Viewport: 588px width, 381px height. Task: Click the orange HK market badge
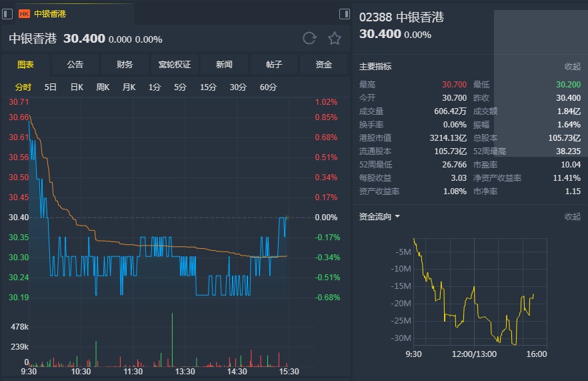pos(24,14)
